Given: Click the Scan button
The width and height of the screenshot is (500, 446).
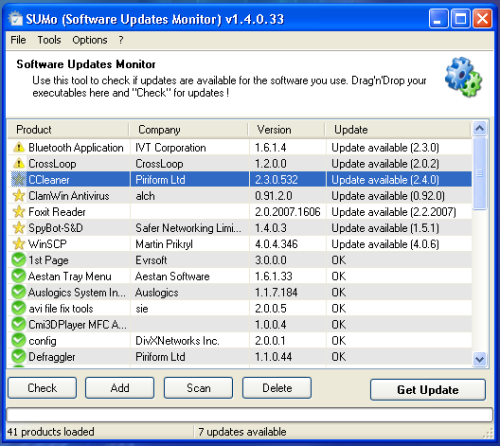Looking at the screenshot, I should point(198,388).
